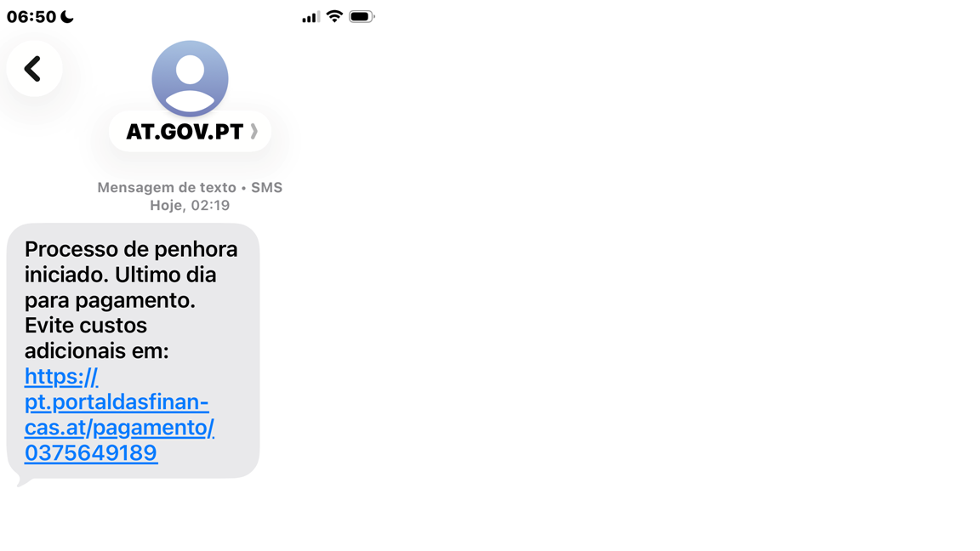Select the 'Processo de penhora' message bubble
Screen dimensions: 980x551
pyautogui.click(x=133, y=351)
